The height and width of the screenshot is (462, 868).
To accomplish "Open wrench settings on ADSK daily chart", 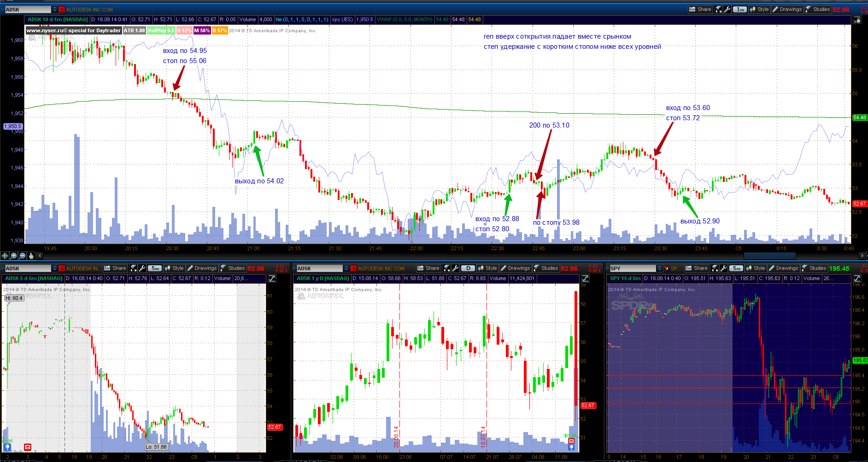I will pos(455,268).
